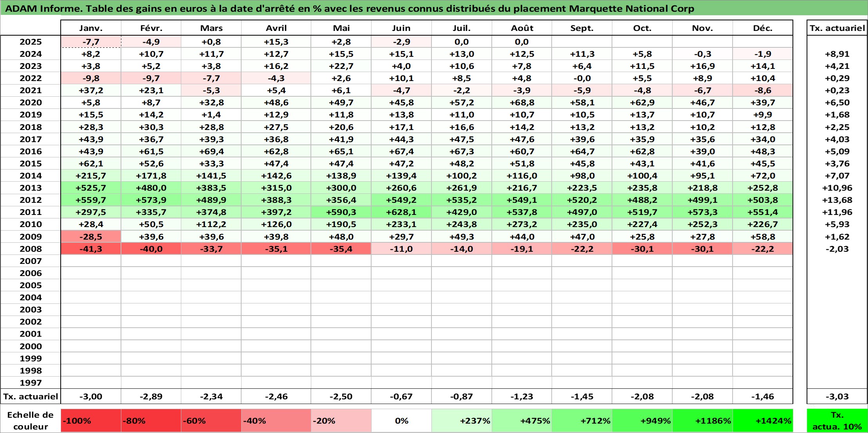This screenshot has height=433, width=868.
Task: Select the +525,7 cell in January 2013
Action: [91, 188]
